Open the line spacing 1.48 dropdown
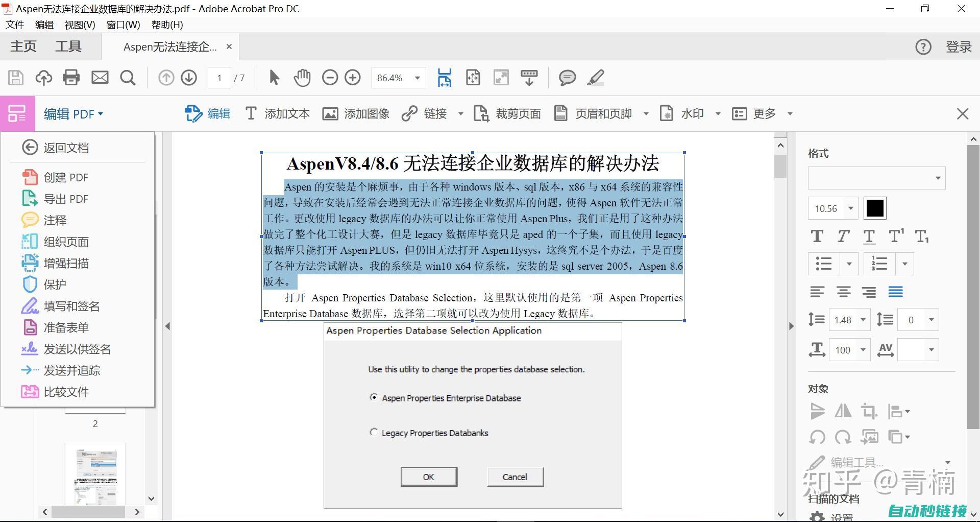Screen dimensions: 980x522 point(863,320)
